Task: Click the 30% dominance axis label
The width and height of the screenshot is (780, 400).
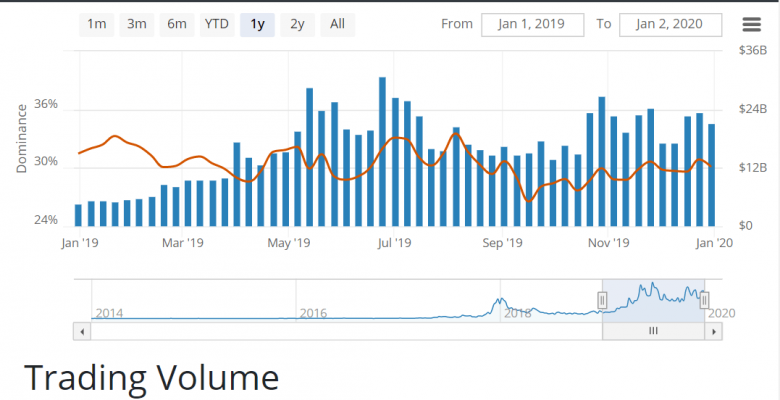Action: click(46, 162)
